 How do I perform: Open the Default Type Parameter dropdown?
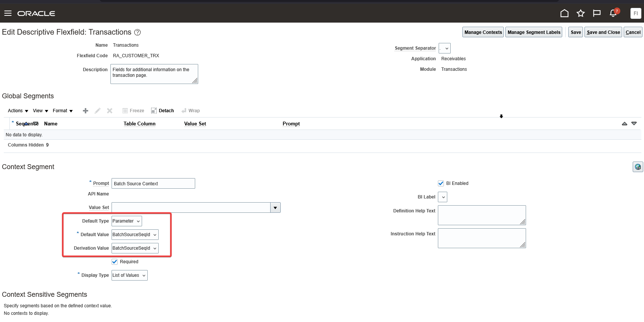click(x=127, y=221)
